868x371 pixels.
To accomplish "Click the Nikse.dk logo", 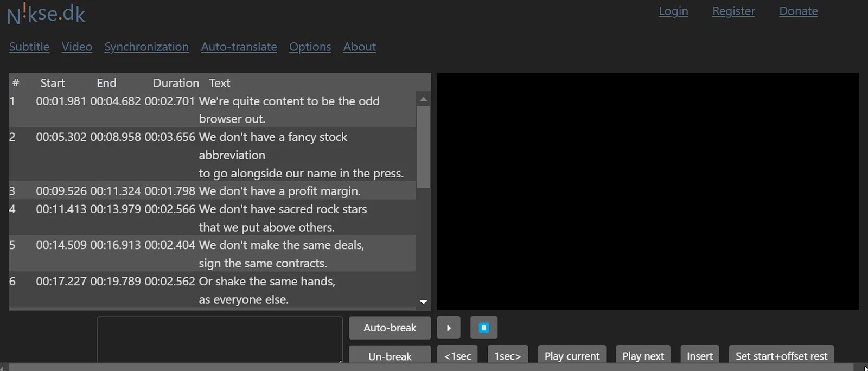I will click(46, 14).
